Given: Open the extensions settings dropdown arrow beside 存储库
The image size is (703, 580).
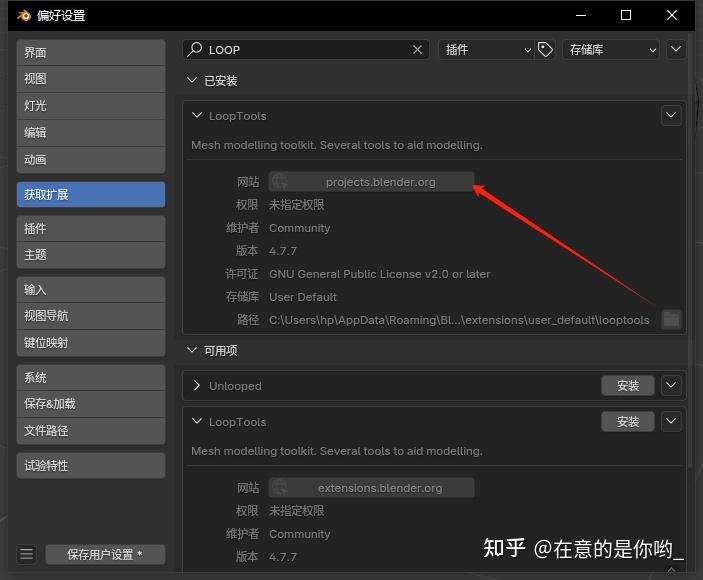Looking at the screenshot, I should click(x=676, y=49).
